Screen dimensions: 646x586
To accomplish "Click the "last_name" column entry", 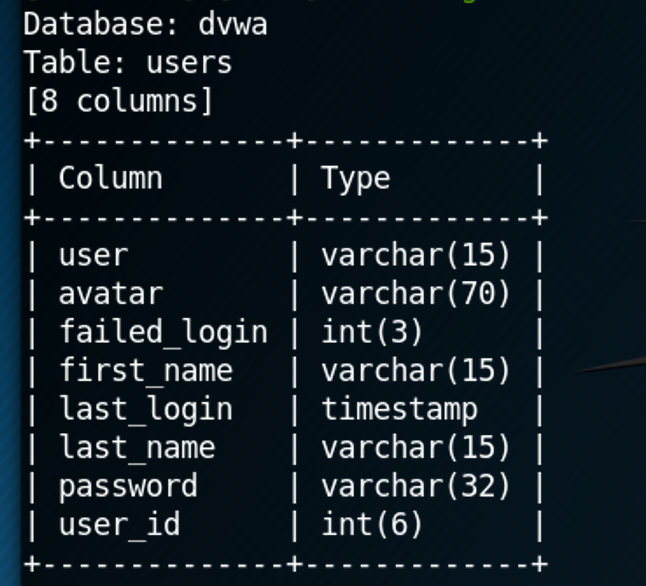I will pos(137,447).
